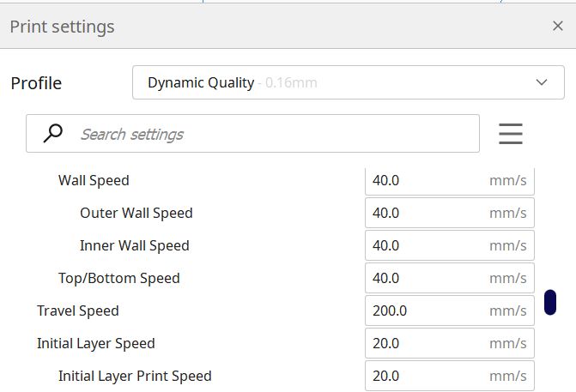Screen dimensions: 576x392
Task: Edit the Wall Speed value field
Action: (x=450, y=181)
